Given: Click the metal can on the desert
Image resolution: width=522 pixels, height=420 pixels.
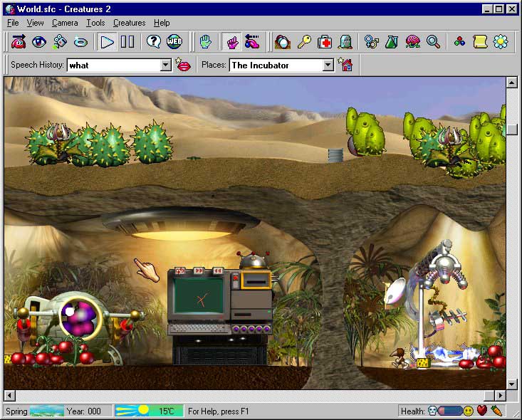Looking at the screenshot, I should pos(335,155).
